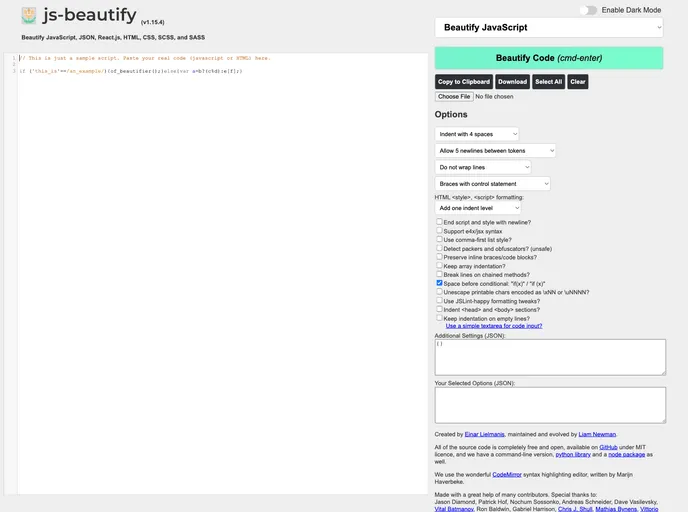Click into Additional Settings JSON textbox
The image size is (688, 512).
[549, 357]
